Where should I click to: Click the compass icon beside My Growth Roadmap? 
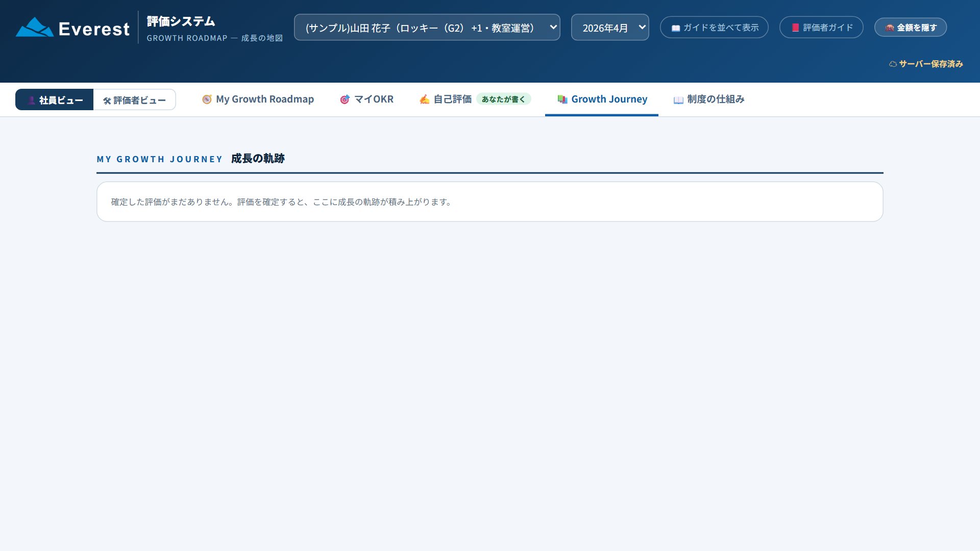[207, 99]
